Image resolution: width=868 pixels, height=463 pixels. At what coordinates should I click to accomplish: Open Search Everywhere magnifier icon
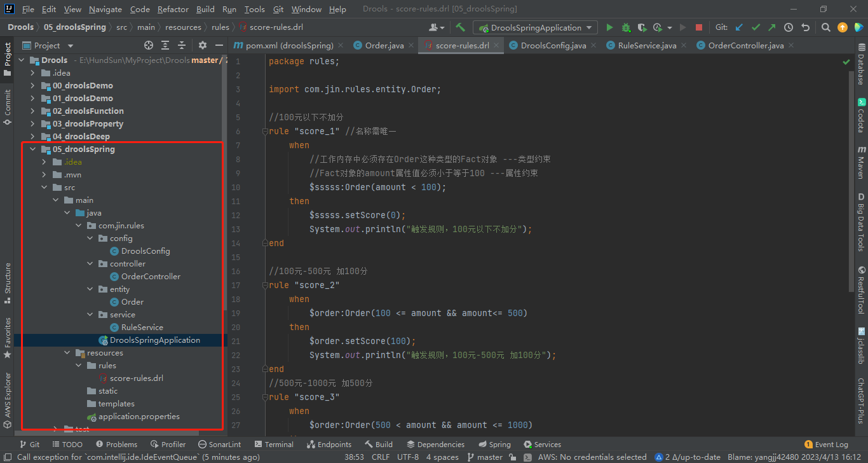click(826, 27)
